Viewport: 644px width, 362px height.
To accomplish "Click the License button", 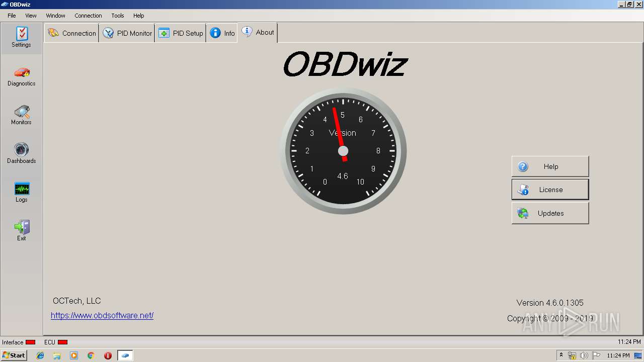I will 550,190.
